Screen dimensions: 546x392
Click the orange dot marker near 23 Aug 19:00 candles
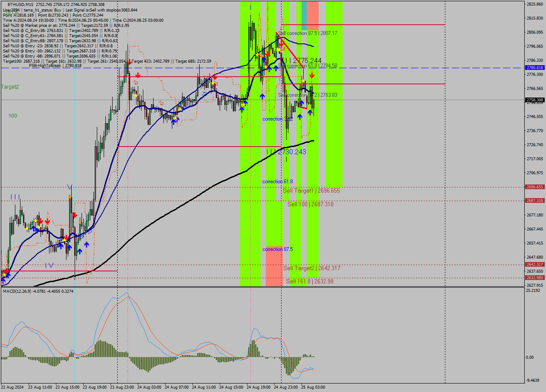point(80,222)
